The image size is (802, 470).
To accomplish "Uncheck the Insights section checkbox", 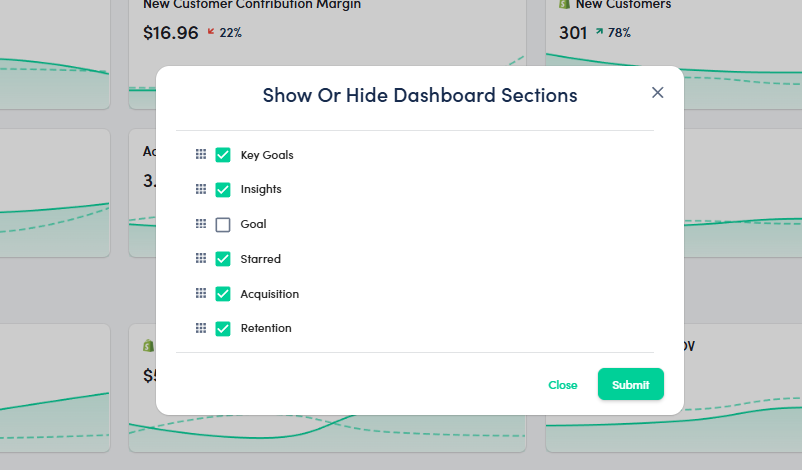I will point(223,190).
